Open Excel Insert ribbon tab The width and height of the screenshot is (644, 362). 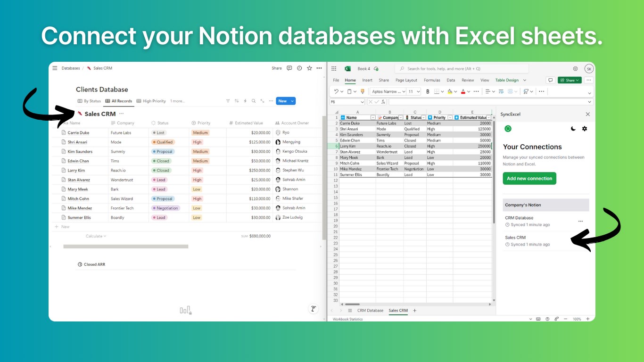pyautogui.click(x=367, y=80)
